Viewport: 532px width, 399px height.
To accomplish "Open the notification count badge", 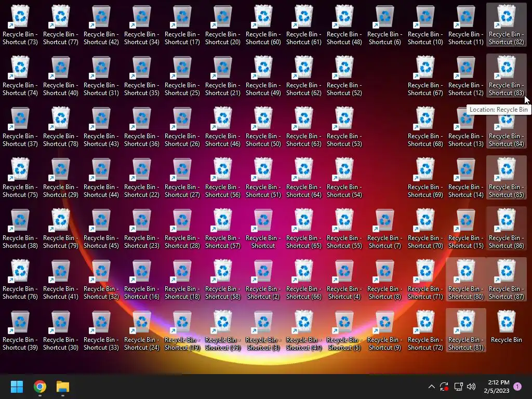I will coord(517,387).
